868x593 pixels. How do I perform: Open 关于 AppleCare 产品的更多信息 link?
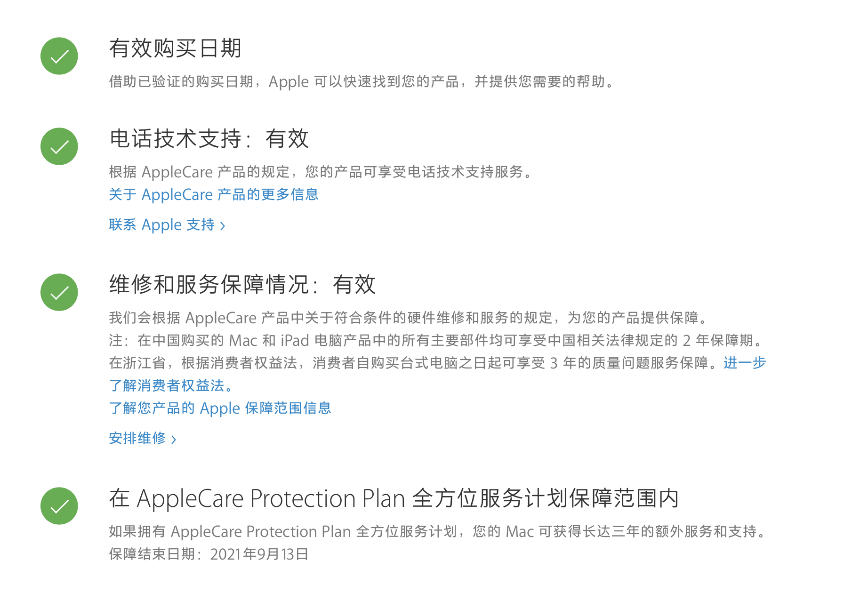214,194
